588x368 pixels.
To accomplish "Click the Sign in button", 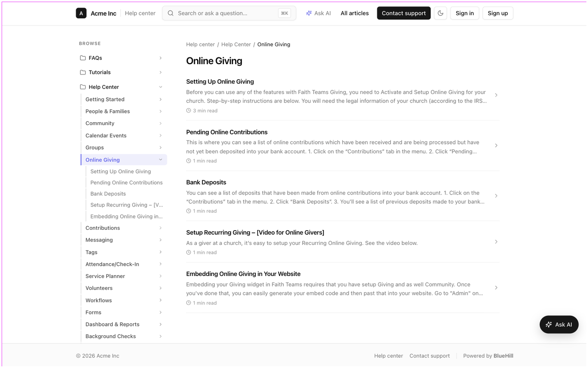I will (x=465, y=13).
